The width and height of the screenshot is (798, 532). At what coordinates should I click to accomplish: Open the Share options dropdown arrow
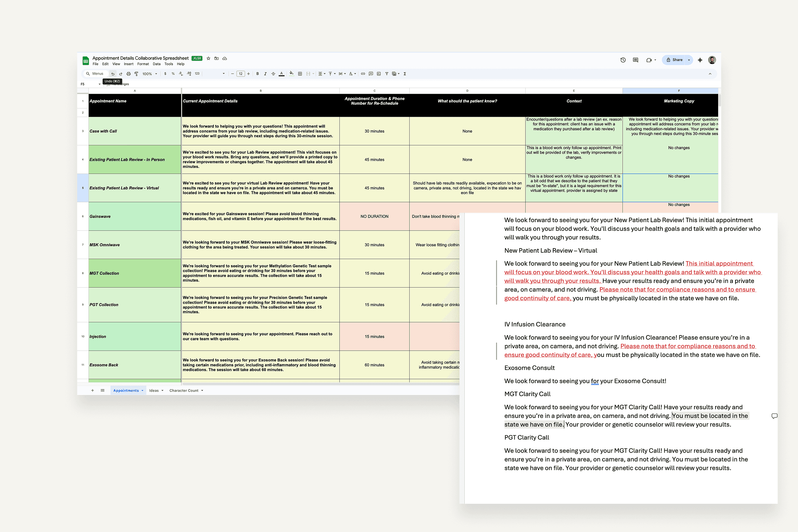pos(689,60)
